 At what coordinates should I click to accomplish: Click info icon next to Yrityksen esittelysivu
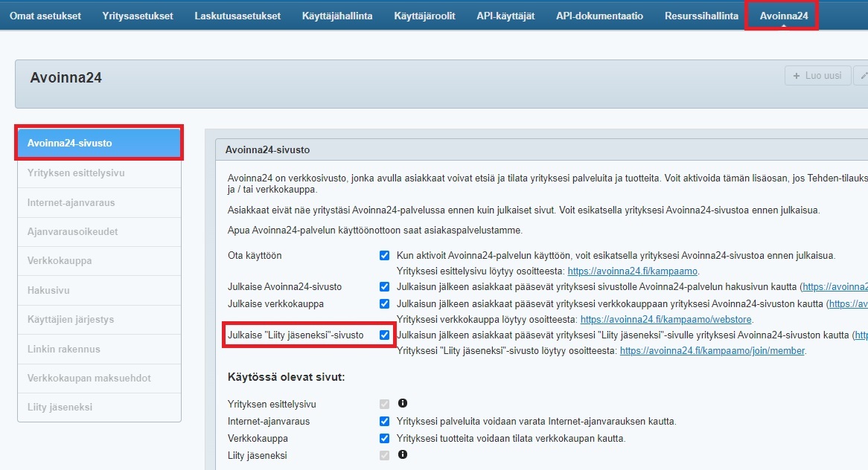[x=403, y=404]
